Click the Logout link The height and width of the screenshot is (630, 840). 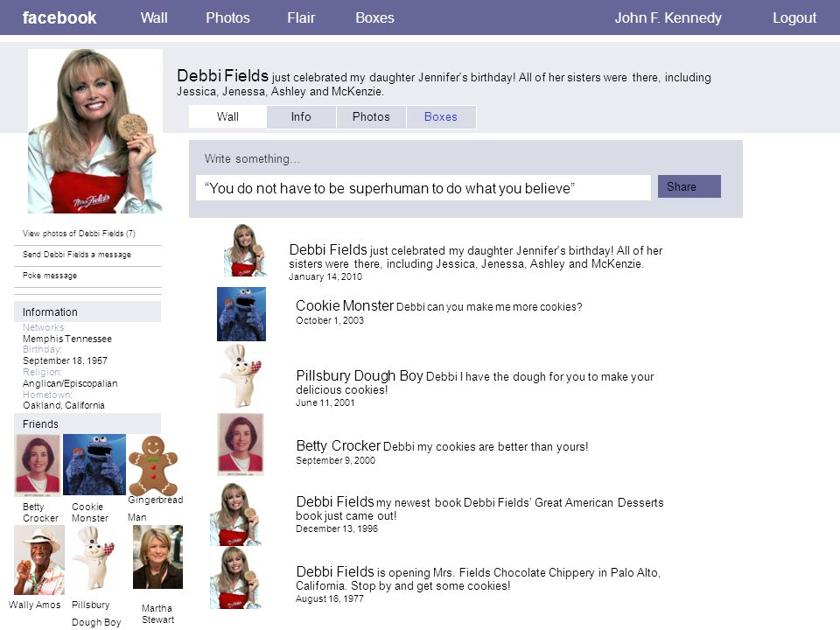[x=794, y=17]
